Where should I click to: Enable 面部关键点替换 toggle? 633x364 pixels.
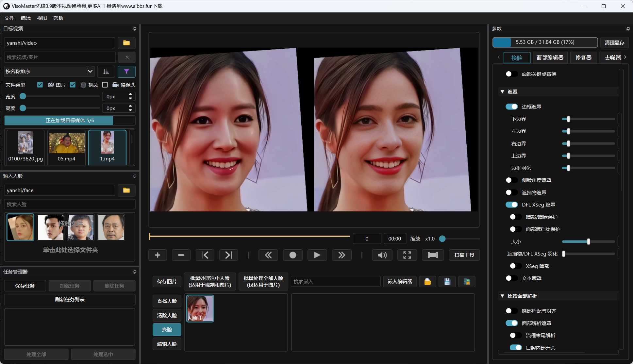(511, 74)
